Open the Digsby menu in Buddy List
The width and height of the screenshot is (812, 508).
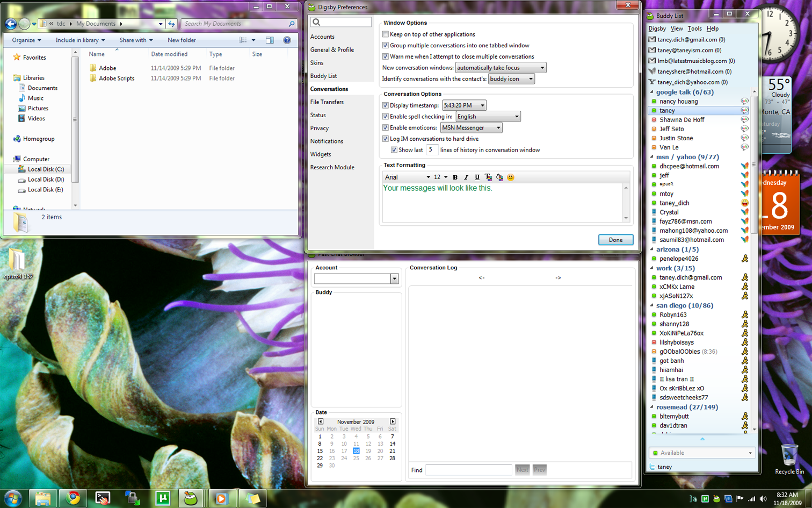(657, 28)
